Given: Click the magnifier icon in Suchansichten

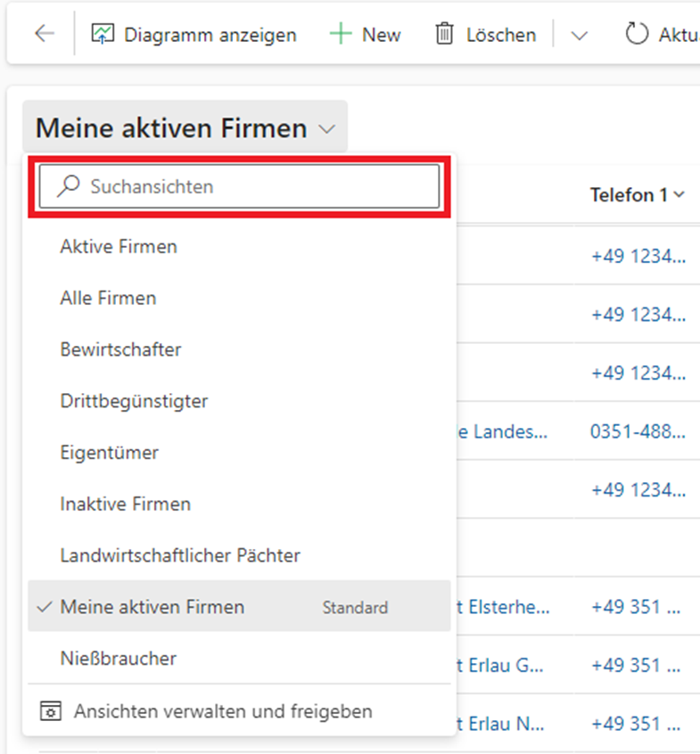Looking at the screenshot, I should coord(68,186).
